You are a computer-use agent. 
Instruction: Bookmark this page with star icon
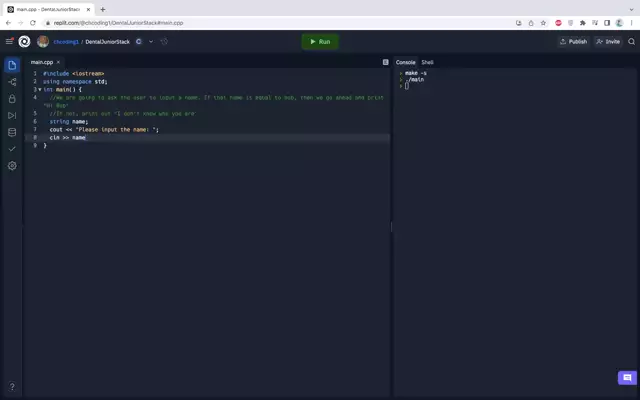tap(543, 23)
